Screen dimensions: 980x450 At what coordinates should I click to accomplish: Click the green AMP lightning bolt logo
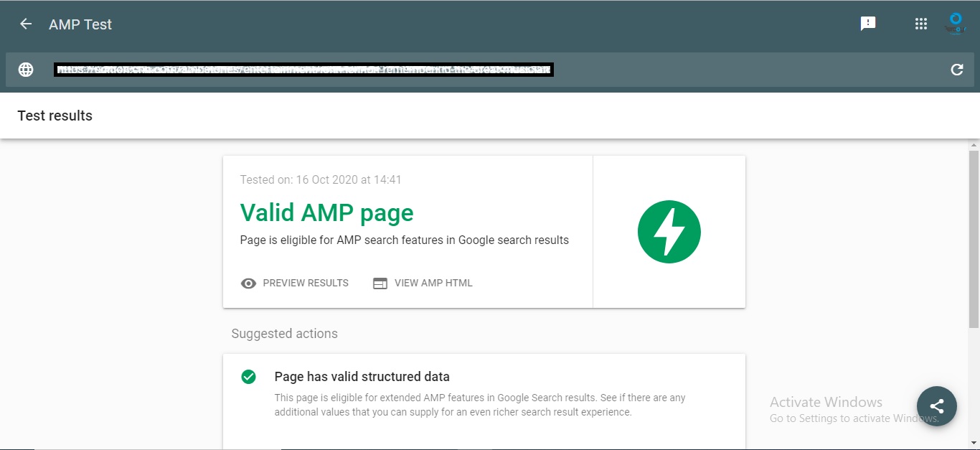(x=669, y=232)
